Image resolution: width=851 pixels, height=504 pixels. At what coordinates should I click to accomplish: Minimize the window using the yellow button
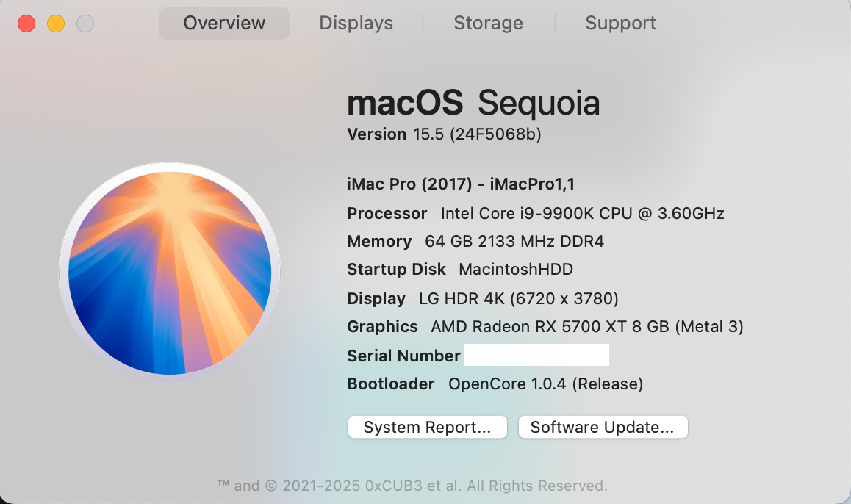(x=56, y=24)
